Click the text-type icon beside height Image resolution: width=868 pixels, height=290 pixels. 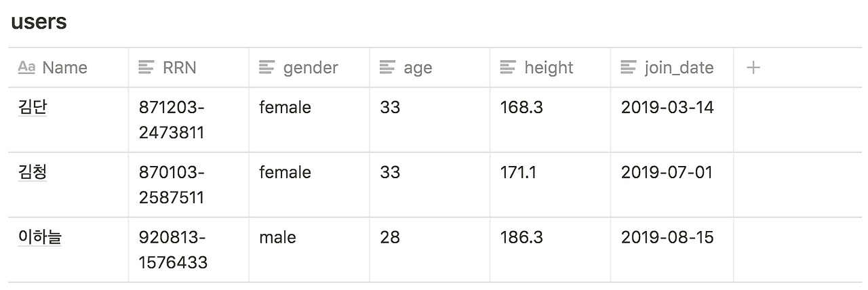click(508, 67)
